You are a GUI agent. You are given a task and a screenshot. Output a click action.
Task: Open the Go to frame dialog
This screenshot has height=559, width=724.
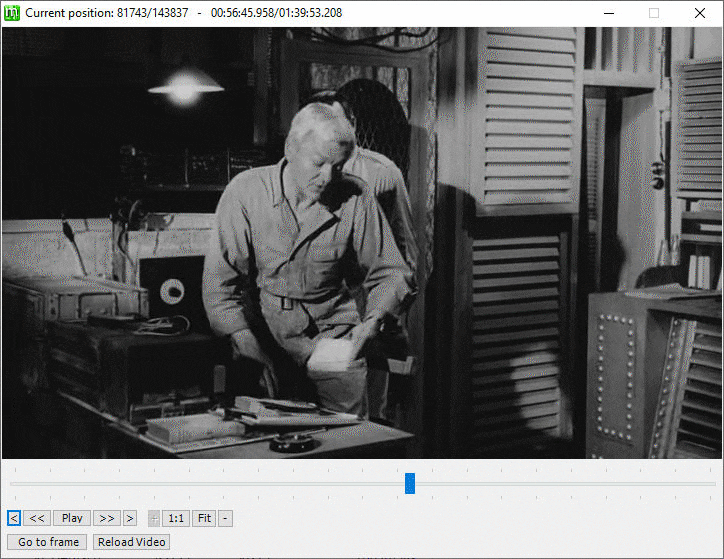coord(47,542)
